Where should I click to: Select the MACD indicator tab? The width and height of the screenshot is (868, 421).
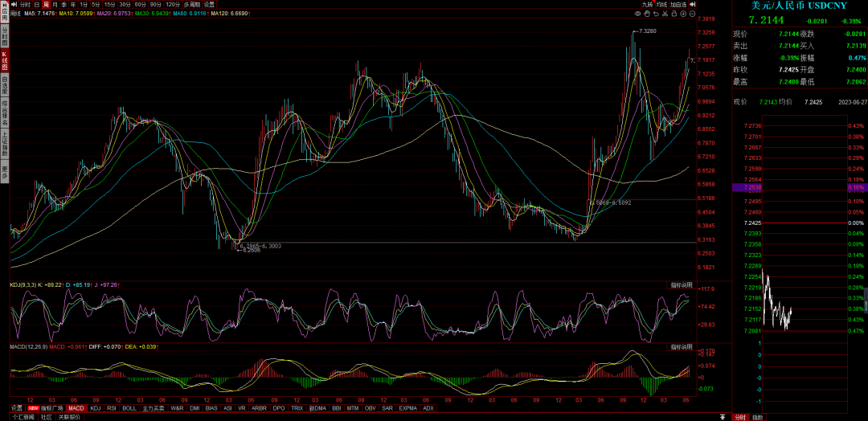pyautogui.click(x=76, y=408)
